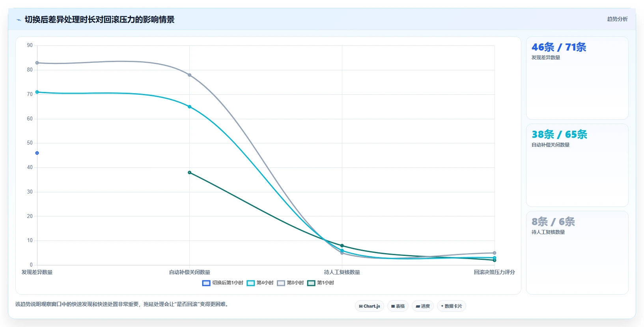
Task: Click the blue 46 point at 发现差异数量
Action: (x=37, y=153)
